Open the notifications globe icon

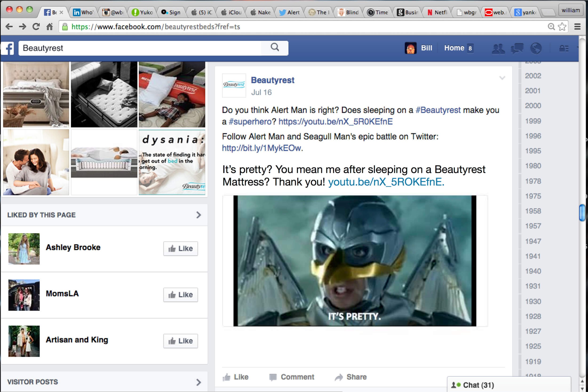coord(536,48)
